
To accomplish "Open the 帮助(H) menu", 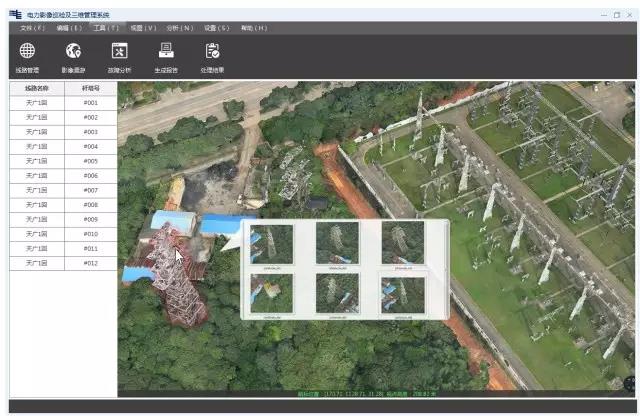I will pos(254,28).
